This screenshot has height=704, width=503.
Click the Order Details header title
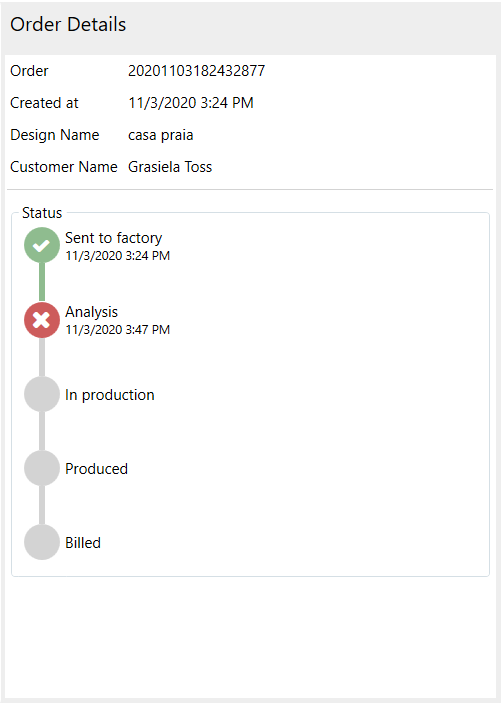point(68,25)
